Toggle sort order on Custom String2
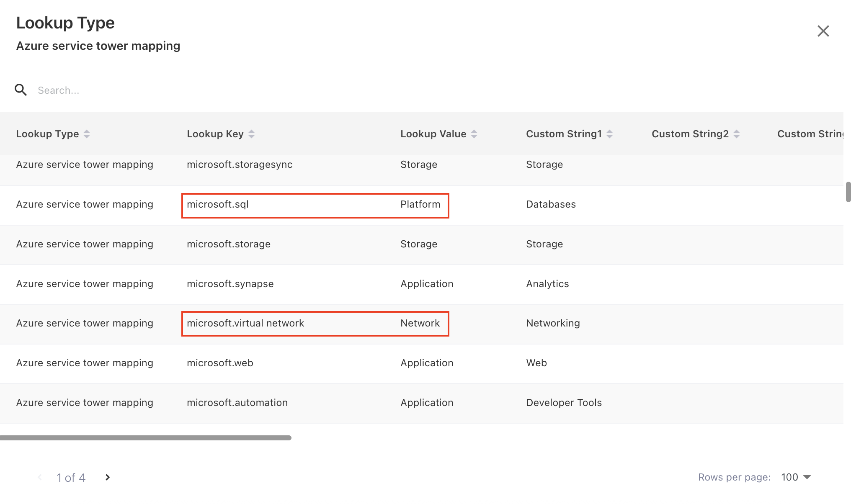The width and height of the screenshot is (851, 504). point(736,134)
